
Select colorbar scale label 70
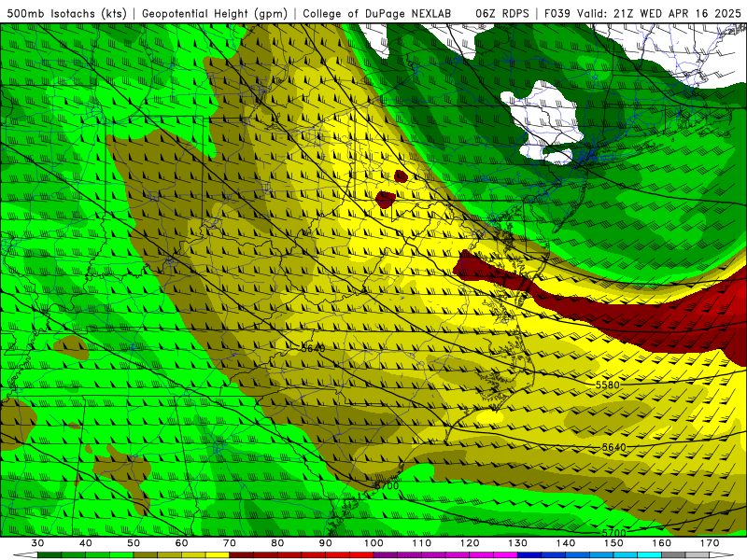(230, 543)
